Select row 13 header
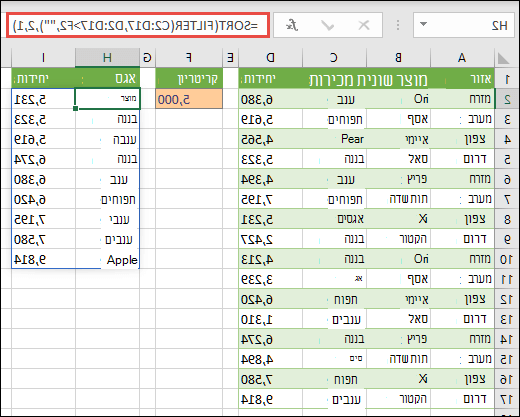Viewport: 520px width, 417px height. (x=507, y=319)
